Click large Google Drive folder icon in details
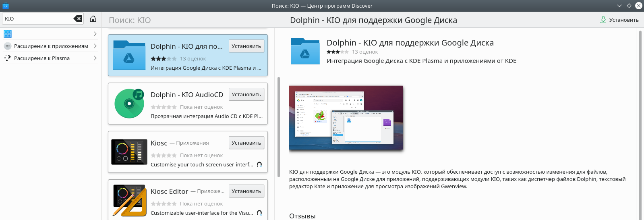 [x=305, y=51]
